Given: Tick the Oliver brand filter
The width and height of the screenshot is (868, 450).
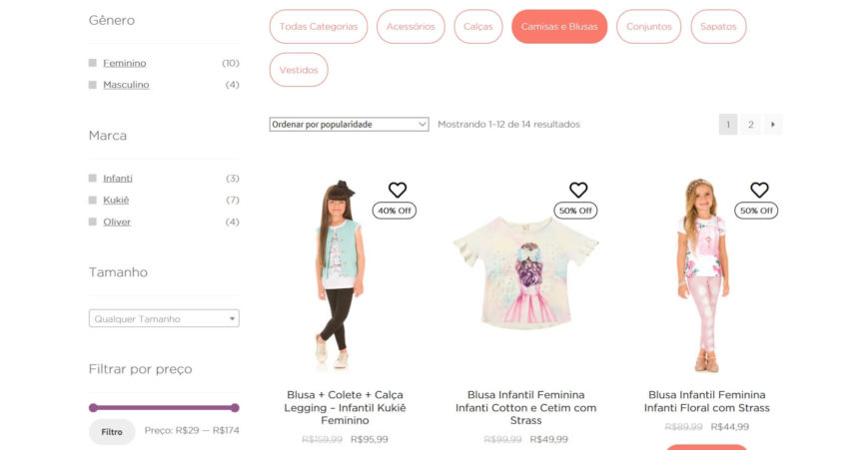Looking at the screenshot, I should pos(93,222).
